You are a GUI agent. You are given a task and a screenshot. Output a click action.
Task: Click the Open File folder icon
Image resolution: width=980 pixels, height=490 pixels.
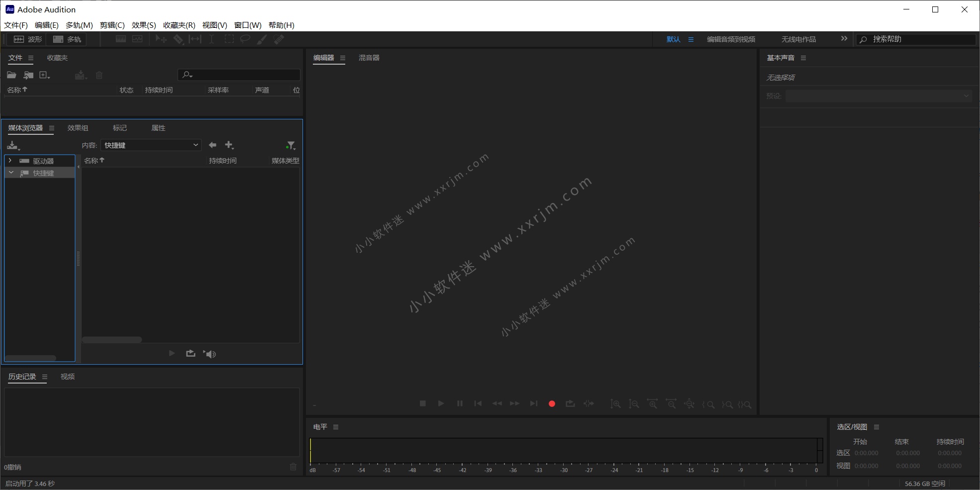click(x=11, y=75)
